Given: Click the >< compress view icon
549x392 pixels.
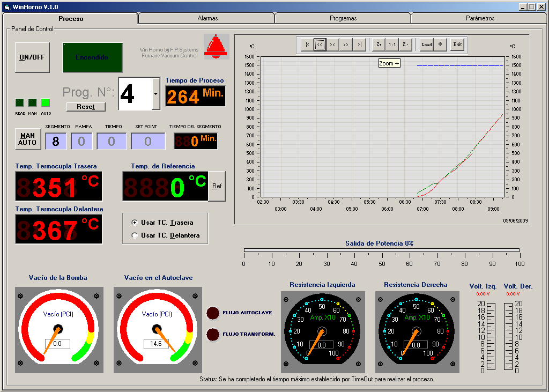Looking at the screenshot, I should 332,45.
